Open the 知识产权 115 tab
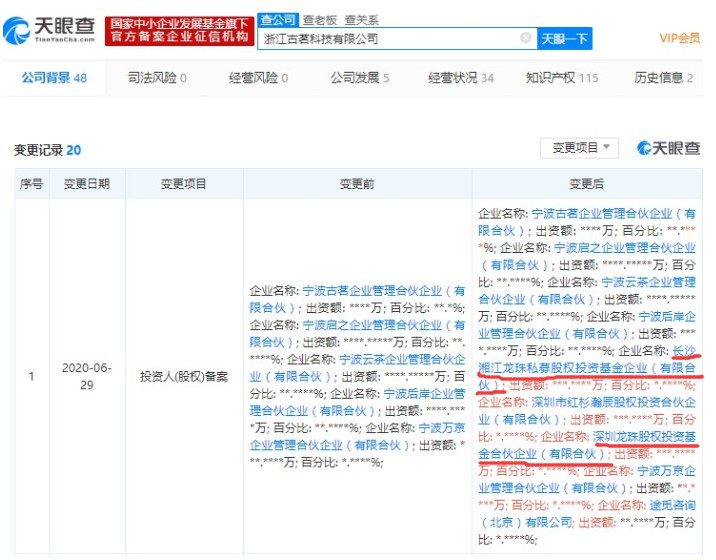The width and height of the screenshot is (716, 560). click(562, 78)
